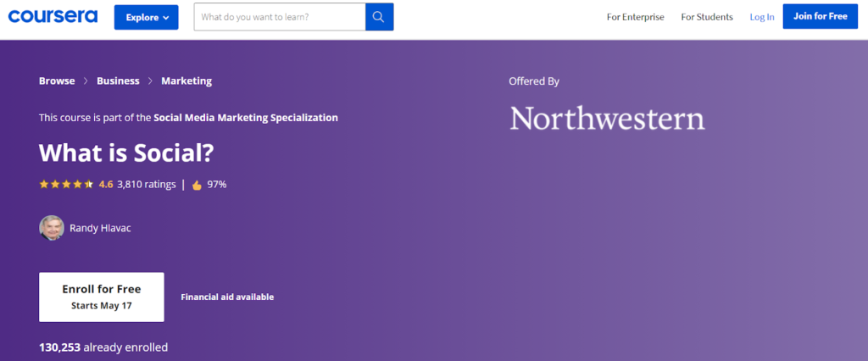Click the thumbs-up 97% icon
The height and width of the screenshot is (361, 868).
[197, 184]
